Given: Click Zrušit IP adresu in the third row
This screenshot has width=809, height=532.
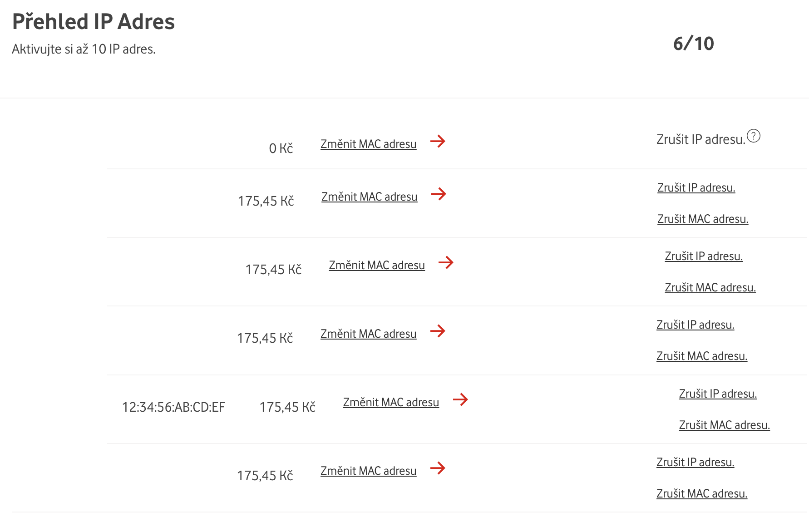Looking at the screenshot, I should tap(703, 256).
